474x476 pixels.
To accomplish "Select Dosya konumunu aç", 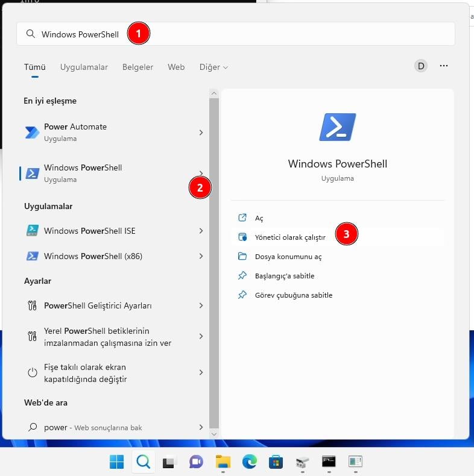I will (288, 257).
